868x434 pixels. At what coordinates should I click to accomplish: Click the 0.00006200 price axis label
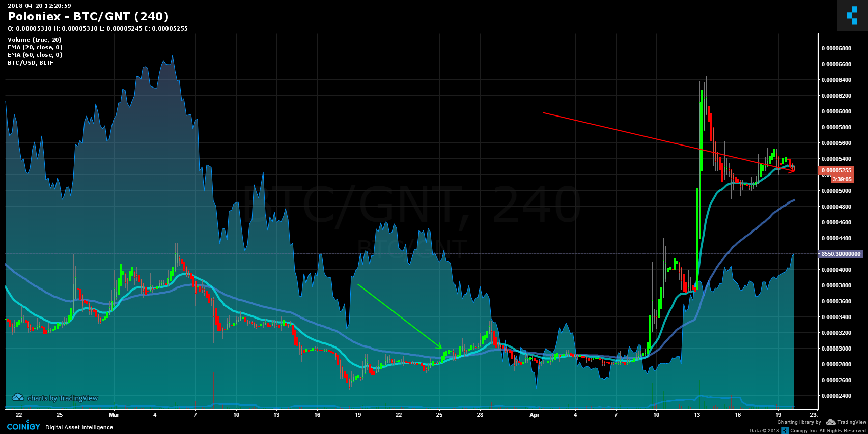point(836,96)
